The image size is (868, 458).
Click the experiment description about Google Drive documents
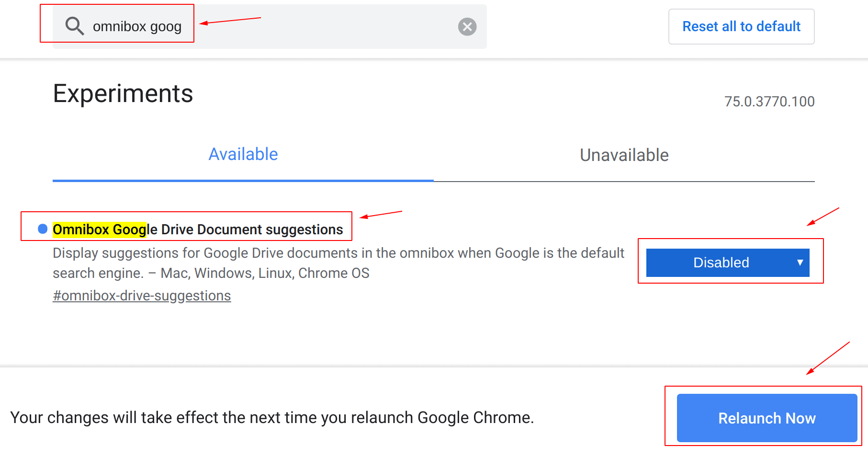338,263
